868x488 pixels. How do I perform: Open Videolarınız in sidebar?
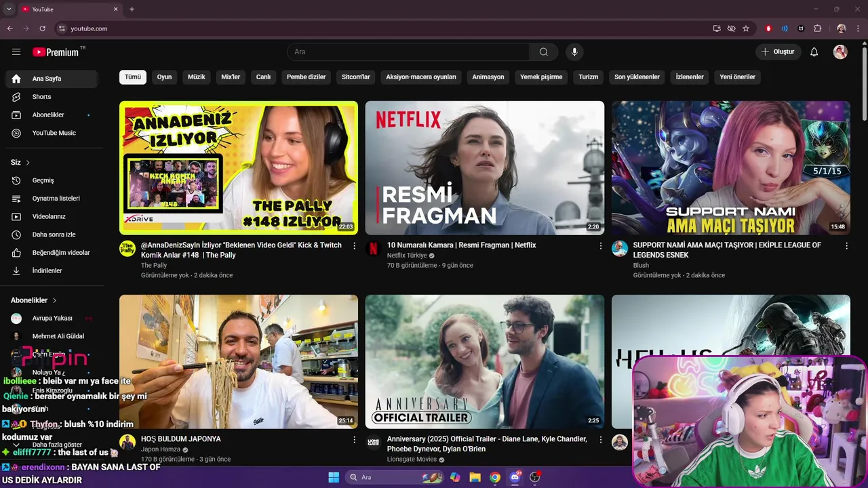(52, 217)
